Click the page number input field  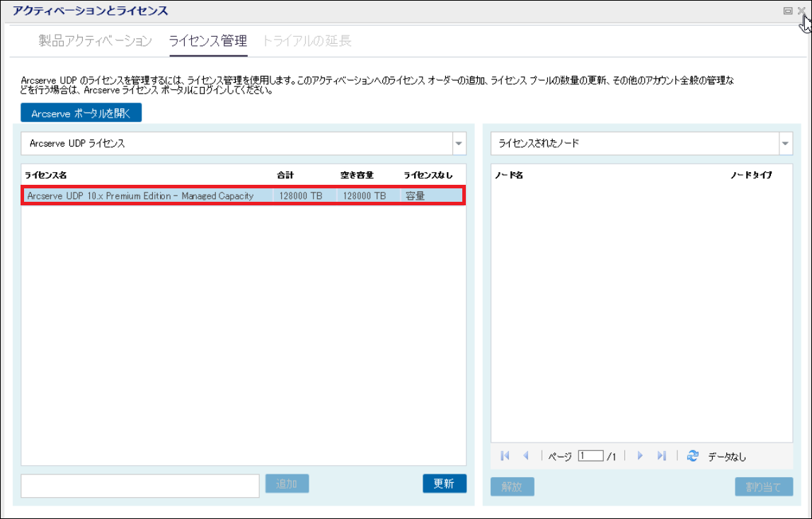(x=591, y=456)
